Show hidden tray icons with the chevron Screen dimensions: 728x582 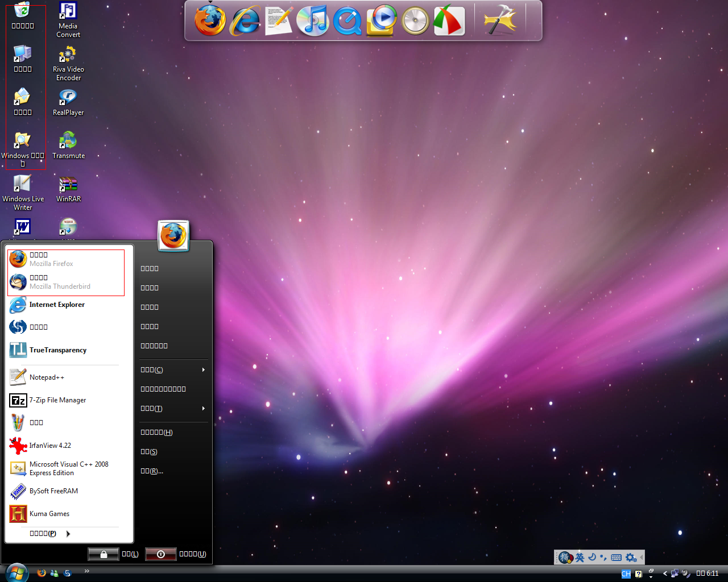point(665,573)
